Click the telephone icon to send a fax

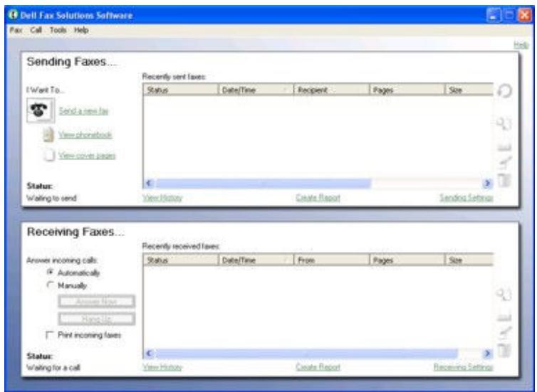[x=41, y=110]
